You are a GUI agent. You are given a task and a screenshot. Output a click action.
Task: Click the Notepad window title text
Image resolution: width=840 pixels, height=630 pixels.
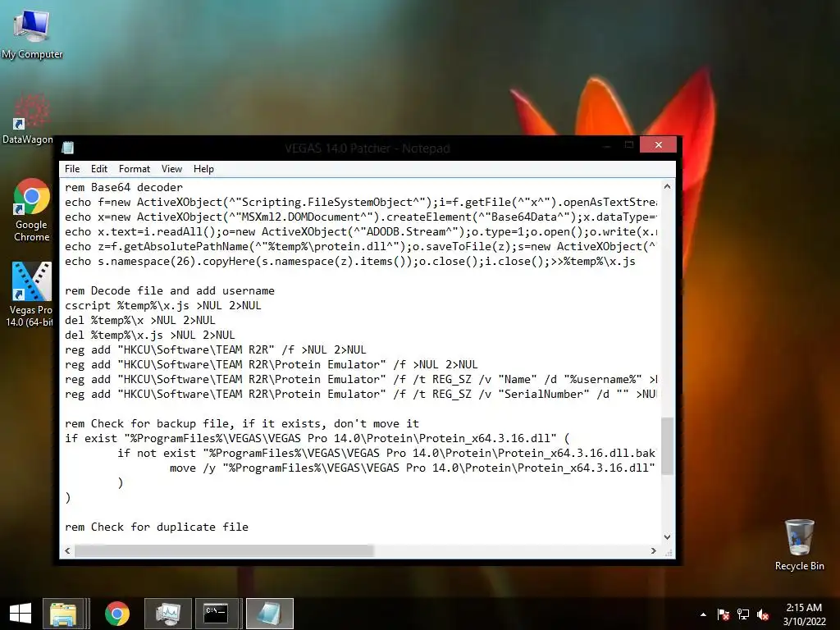pos(367,148)
